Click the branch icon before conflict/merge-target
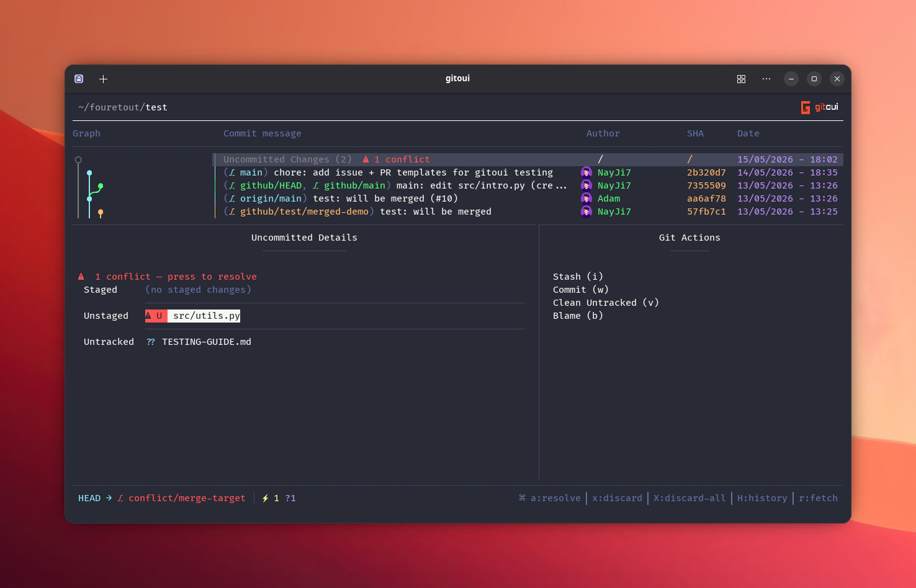Screen dimensions: 916x588 pyautogui.click(x=120, y=498)
